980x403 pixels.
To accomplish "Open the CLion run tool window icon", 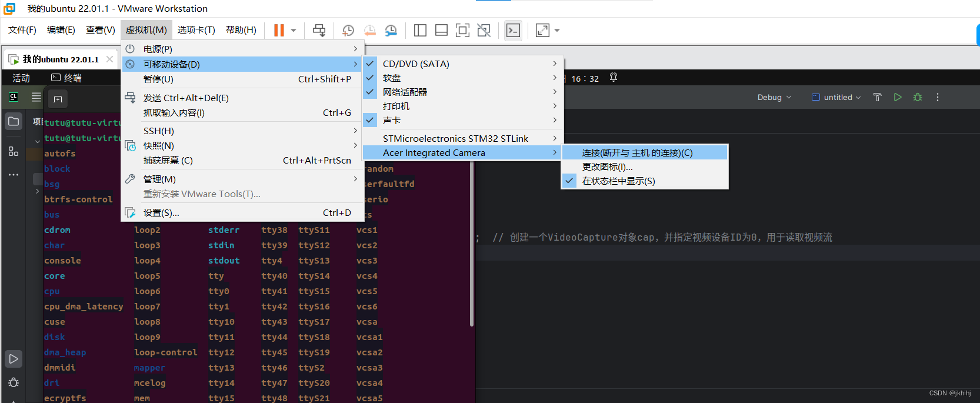I will coord(14,359).
